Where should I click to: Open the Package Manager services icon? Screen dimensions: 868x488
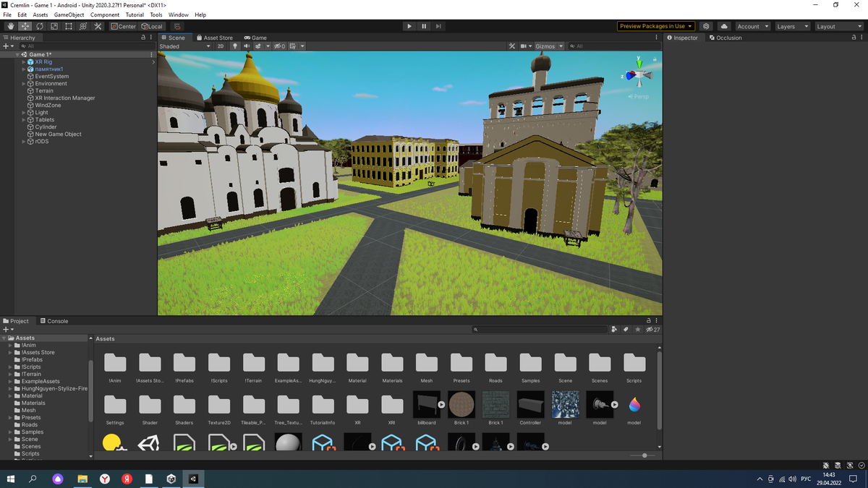point(706,26)
